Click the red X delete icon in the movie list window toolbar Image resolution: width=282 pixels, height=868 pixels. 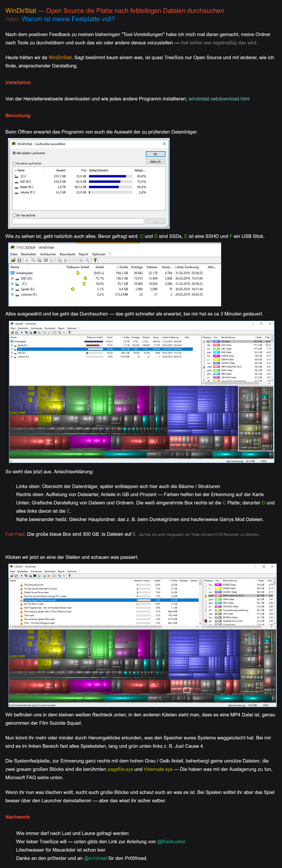tap(49, 576)
